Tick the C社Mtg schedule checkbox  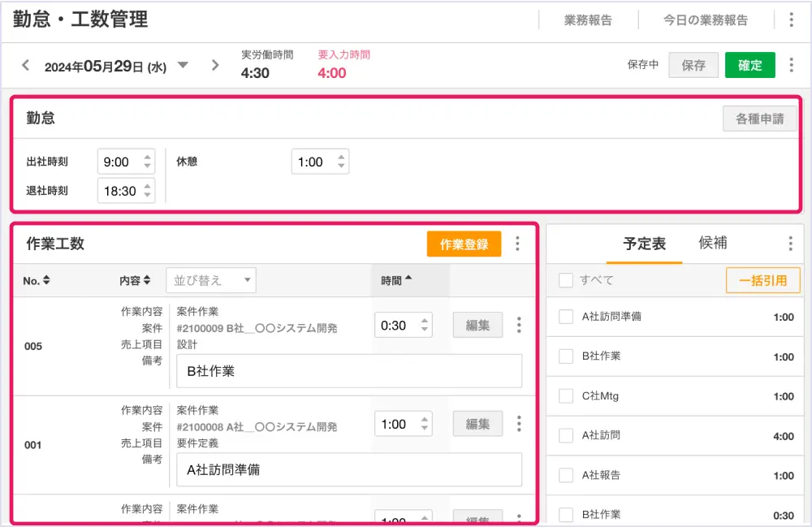[x=566, y=396]
